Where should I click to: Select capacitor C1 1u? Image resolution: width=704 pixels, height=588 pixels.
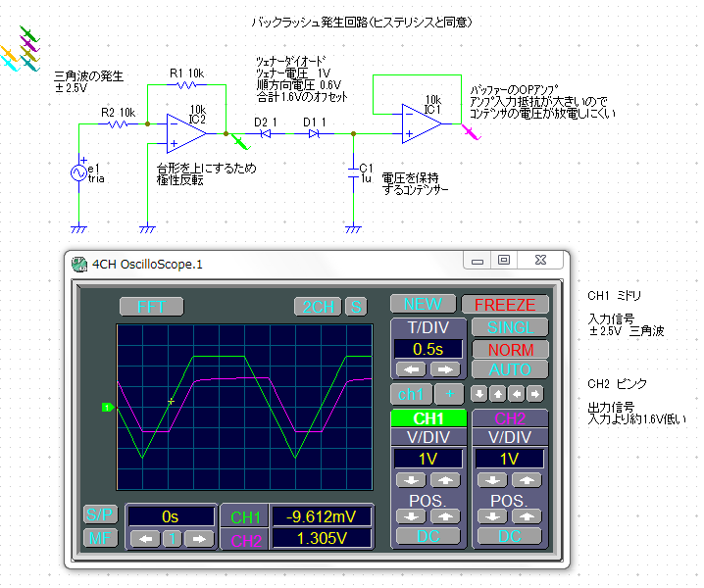pos(354,173)
